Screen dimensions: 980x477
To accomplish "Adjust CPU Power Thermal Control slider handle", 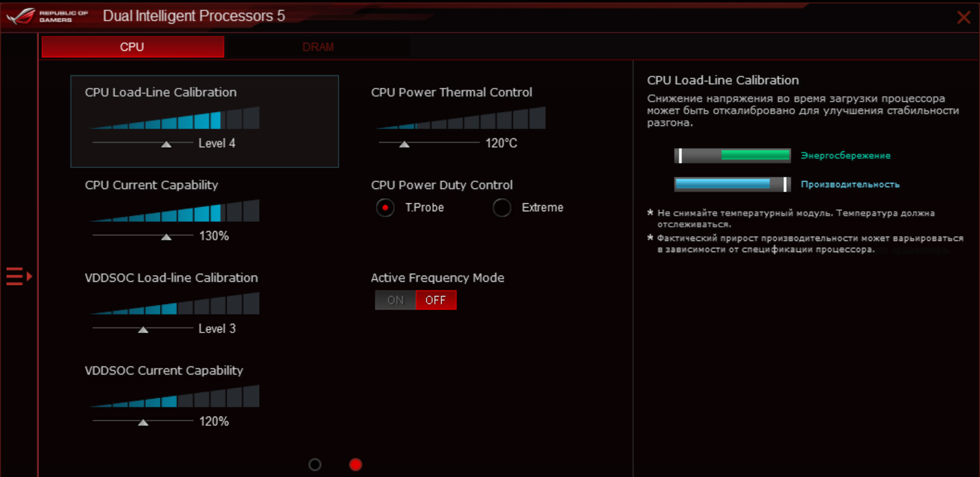I will 404,144.
